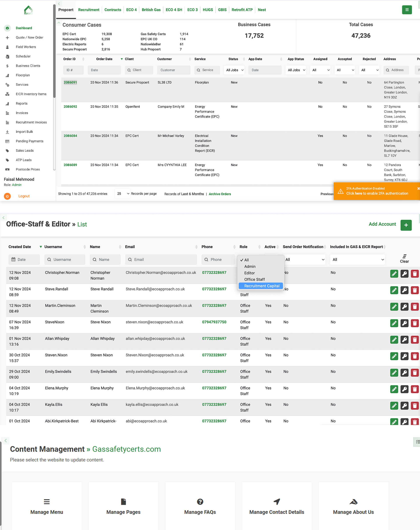Open the App Status All Jobs dropdown
Screen dimensions: 420x530
[x=296, y=70]
